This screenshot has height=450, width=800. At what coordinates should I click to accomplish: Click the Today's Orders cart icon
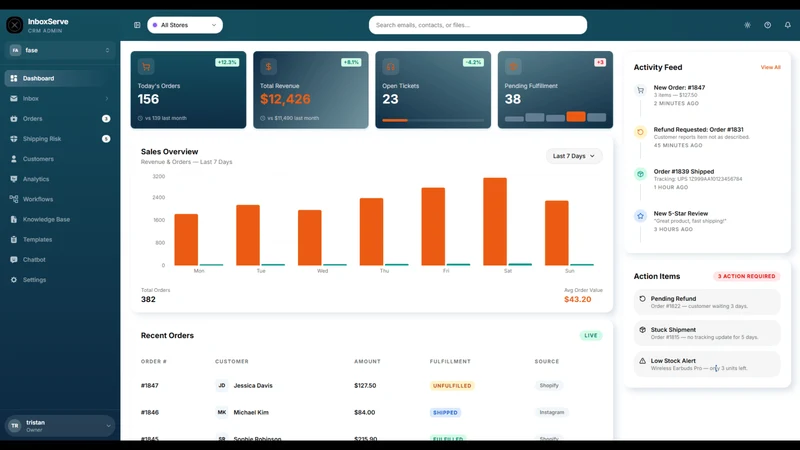tap(146, 67)
